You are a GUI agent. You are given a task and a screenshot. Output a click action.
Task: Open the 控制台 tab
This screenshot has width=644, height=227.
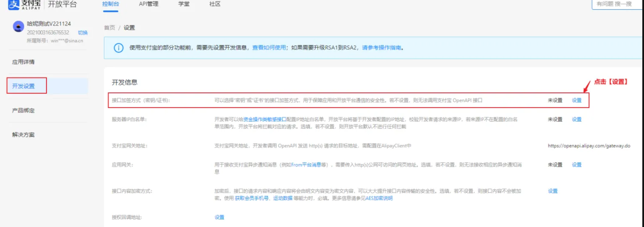click(111, 4)
